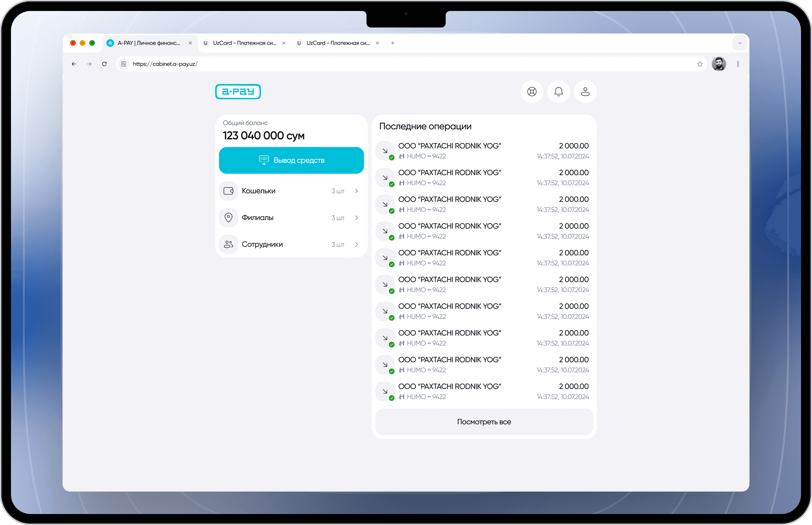The height and width of the screenshot is (525, 812).
Task: Bookmark page with star icon
Action: [700, 64]
